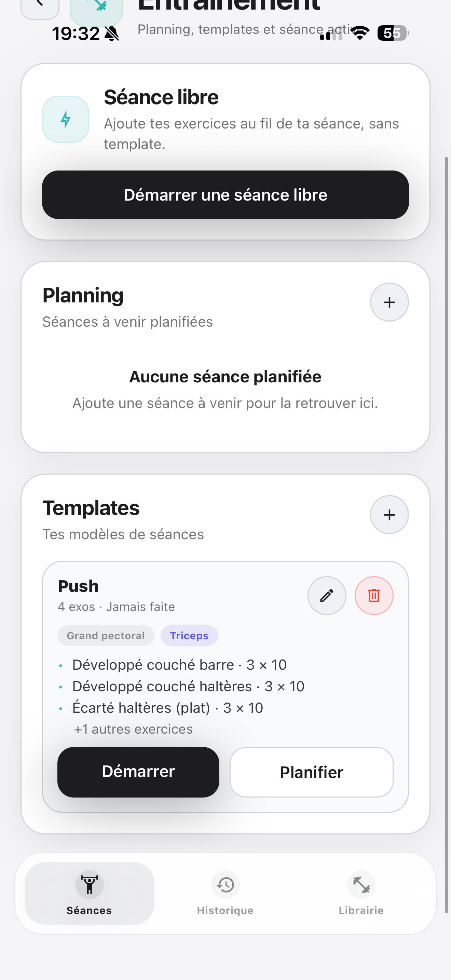Tap the weightlifter Séances icon
451x980 pixels.
point(90,885)
